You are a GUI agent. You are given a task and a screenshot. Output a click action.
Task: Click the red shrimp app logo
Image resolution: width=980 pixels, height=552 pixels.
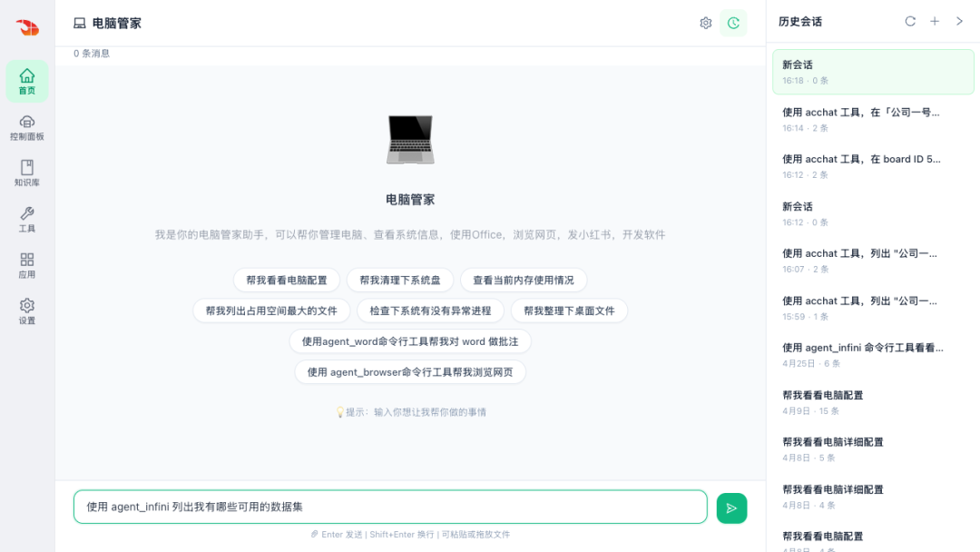(27, 27)
